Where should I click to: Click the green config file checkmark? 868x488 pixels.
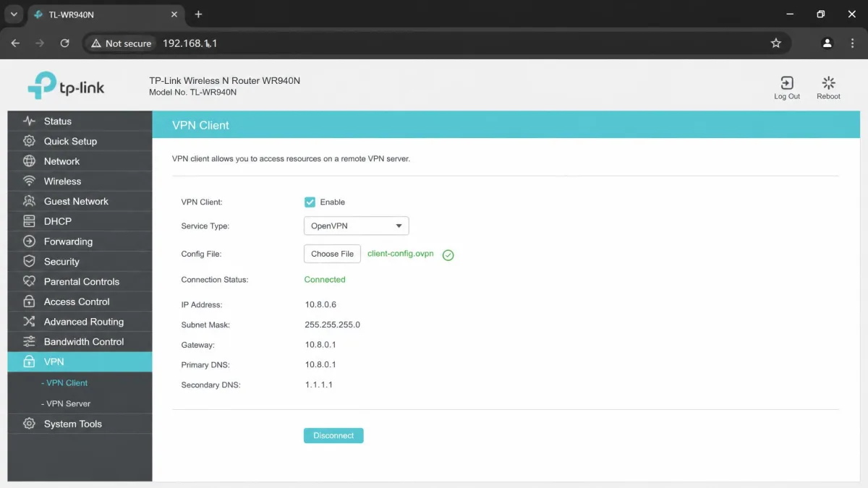[x=448, y=254]
